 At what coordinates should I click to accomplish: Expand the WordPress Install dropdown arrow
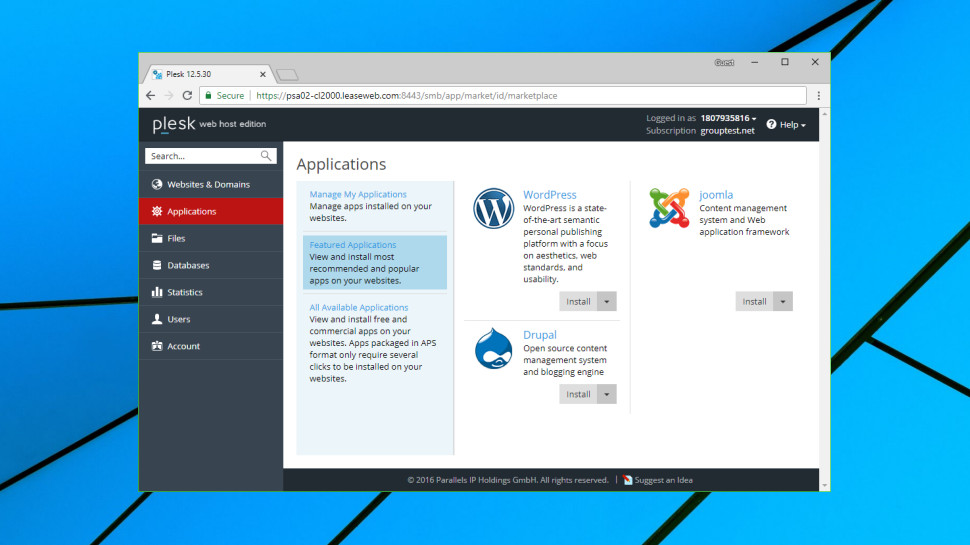[607, 301]
